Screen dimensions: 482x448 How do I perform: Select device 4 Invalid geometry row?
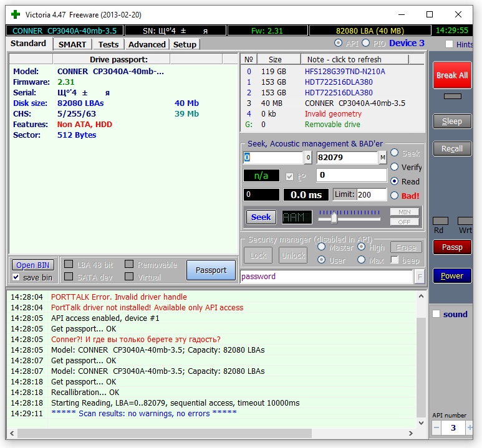[332, 114]
